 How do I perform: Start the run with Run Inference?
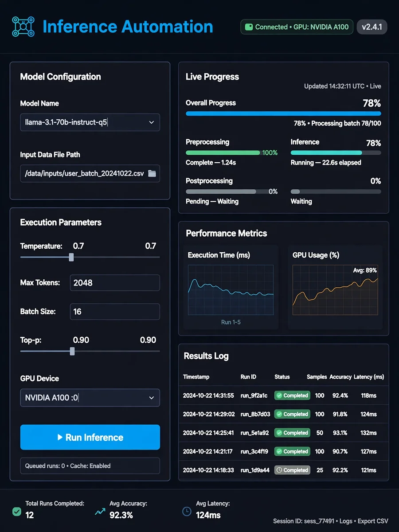click(90, 438)
